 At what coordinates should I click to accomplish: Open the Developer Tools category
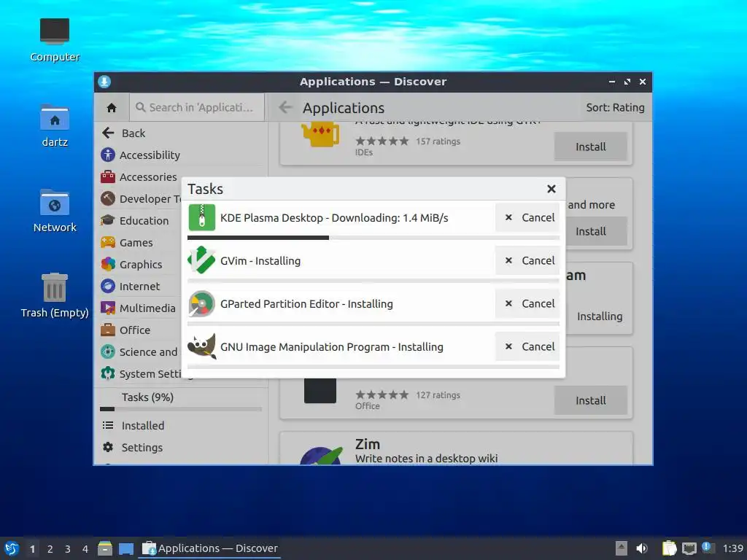(139, 198)
